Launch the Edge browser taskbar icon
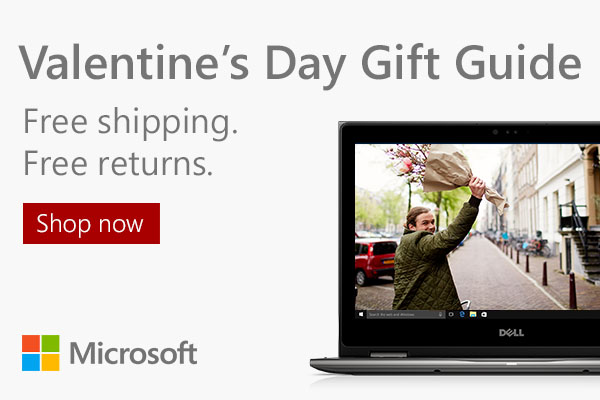 point(462,314)
